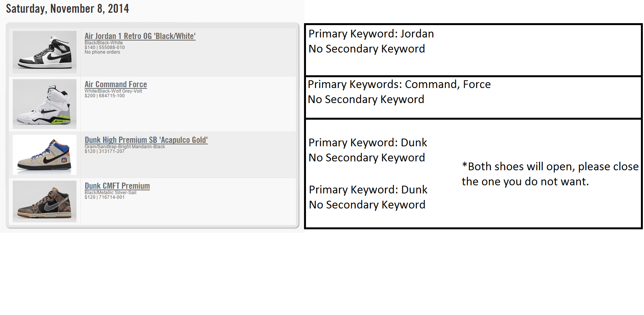Image resolution: width=644 pixels, height=315 pixels.
Task: Click the Acapulco Gold Dunk High thumbnail
Action: pyautogui.click(x=44, y=155)
